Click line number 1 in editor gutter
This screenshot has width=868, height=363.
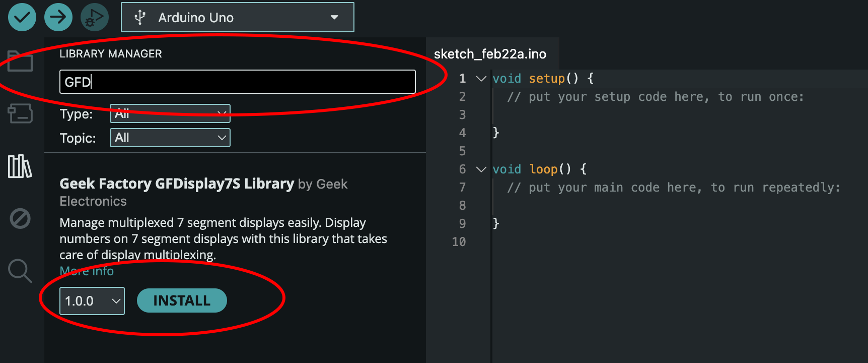[462, 79]
